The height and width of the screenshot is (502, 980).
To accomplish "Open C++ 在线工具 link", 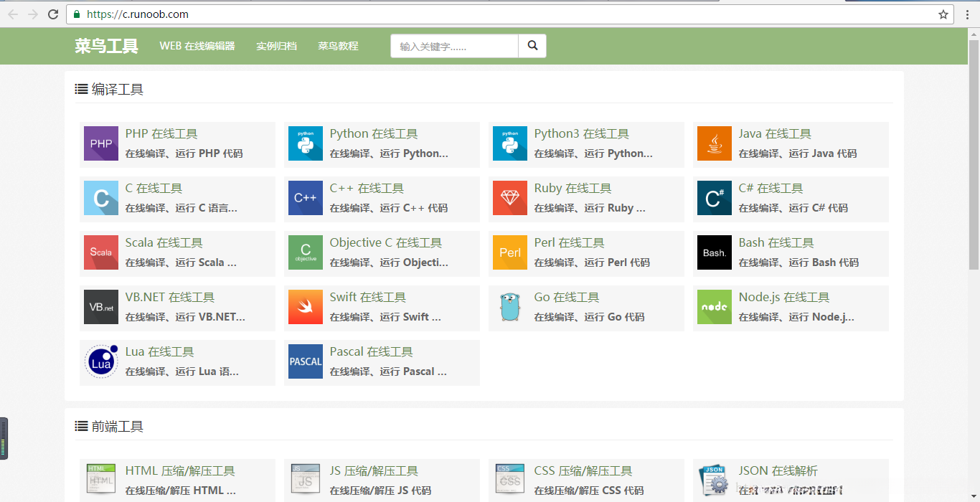I will click(367, 188).
